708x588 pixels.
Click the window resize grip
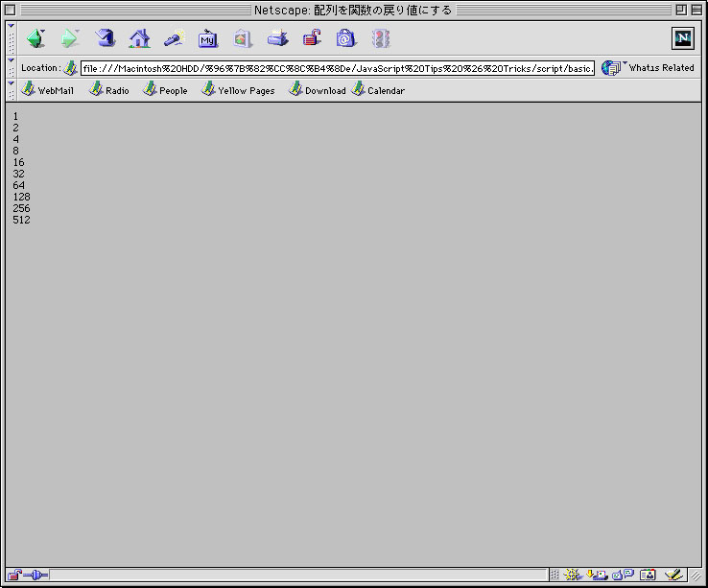(x=696, y=575)
